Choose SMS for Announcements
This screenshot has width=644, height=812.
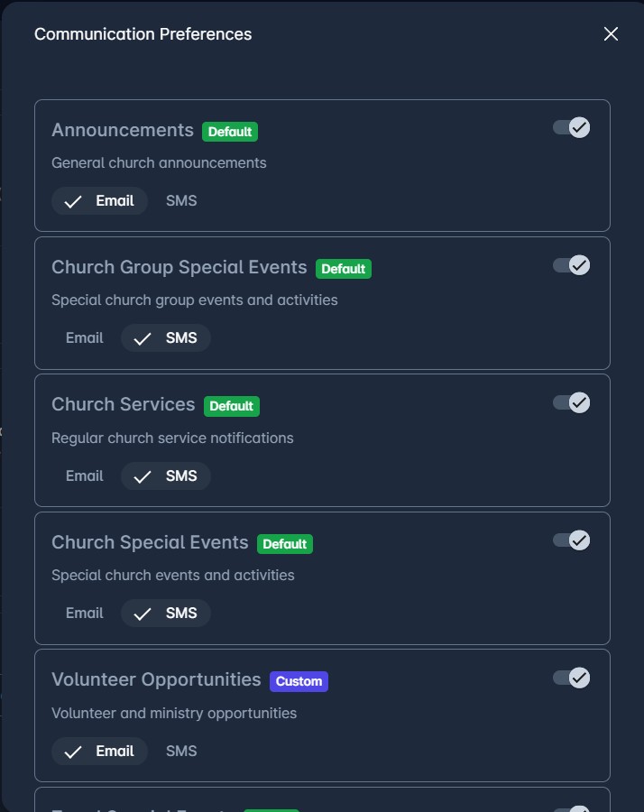pos(181,201)
